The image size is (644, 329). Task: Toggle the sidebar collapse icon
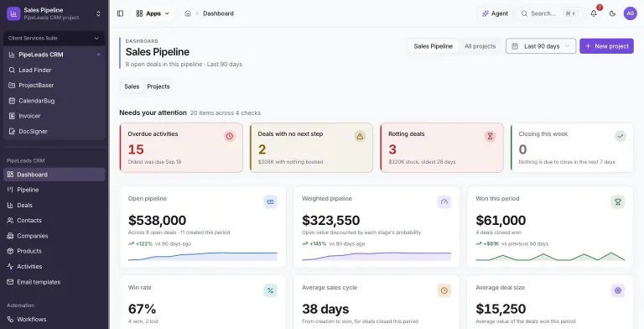tap(121, 13)
